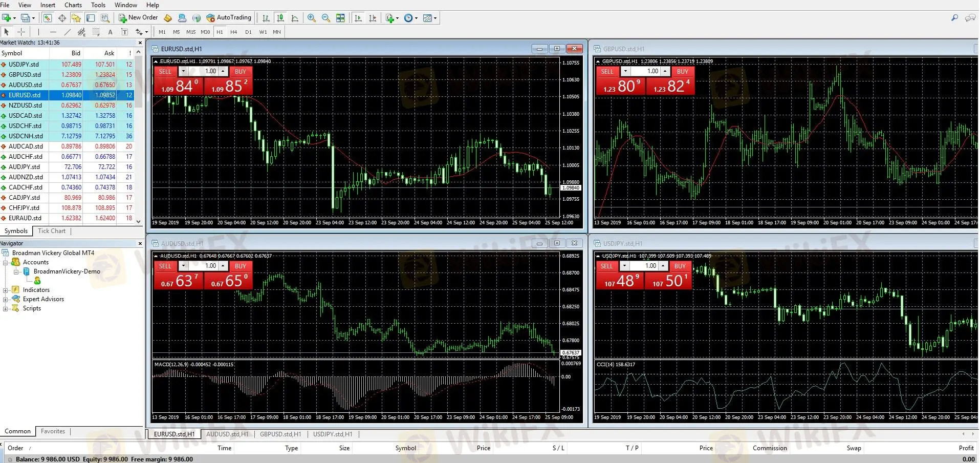Click BUY on the AUDUSD chart
Screen dimensions: 980x463
[240, 266]
